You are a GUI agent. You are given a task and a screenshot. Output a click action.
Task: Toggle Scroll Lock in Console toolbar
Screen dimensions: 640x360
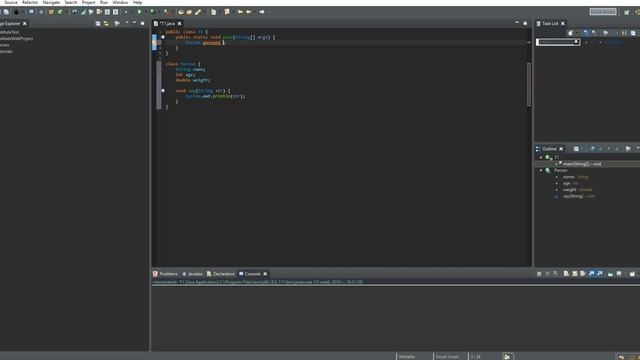pyautogui.click(x=575, y=274)
